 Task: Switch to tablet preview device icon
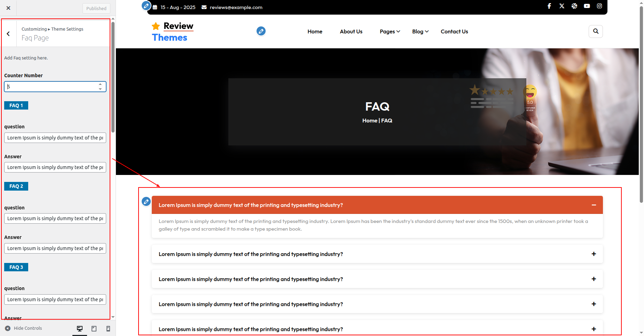click(x=94, y=329)
